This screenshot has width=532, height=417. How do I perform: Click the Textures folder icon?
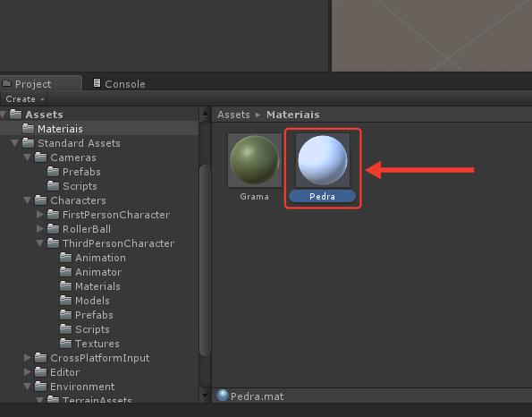tap(65, 344)
